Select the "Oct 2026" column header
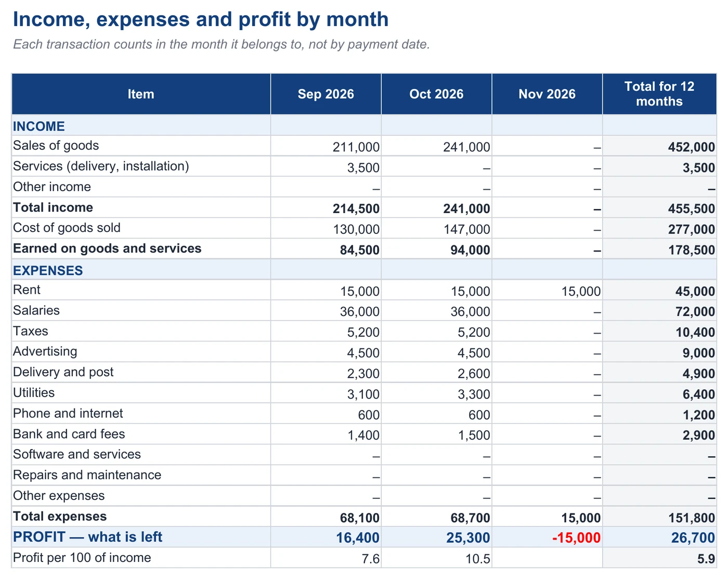Screen dimensions: 728x579 tap(436, 94)
